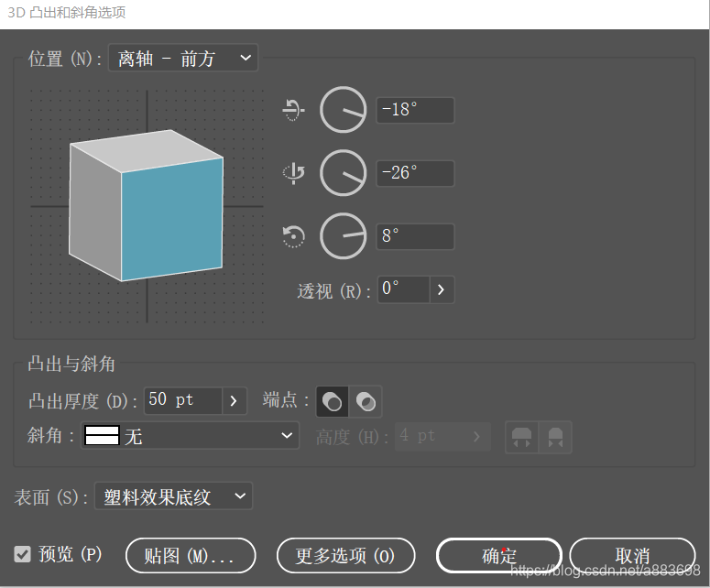Turn on cap for solid appearance
The height and width of the screenshot is (588, 710).
(332, 401)
